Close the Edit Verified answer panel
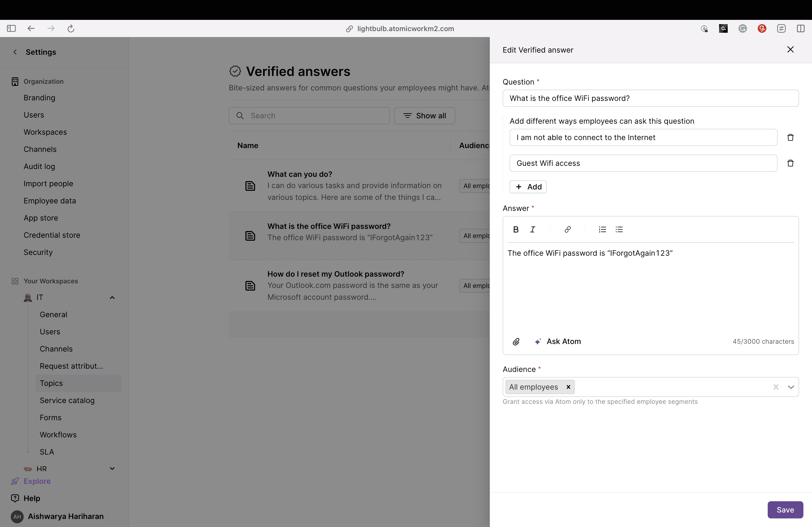Viewport: 812px width, 527px height. pos(790,50)
